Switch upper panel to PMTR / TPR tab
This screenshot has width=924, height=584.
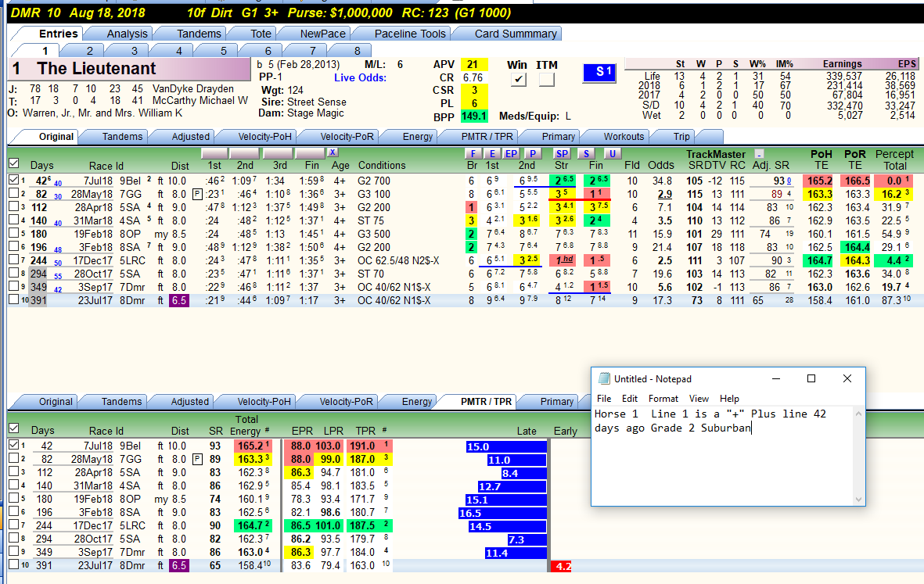(x=487, y=137)
